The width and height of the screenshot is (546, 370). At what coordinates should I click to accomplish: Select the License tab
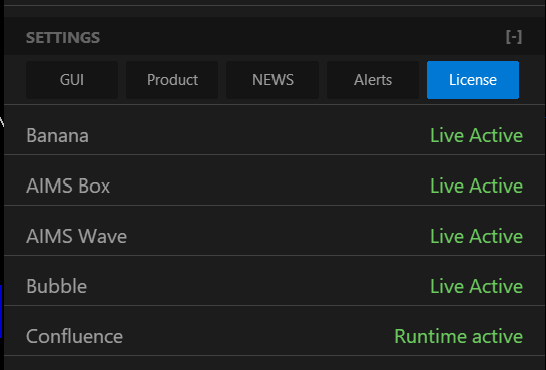[x=473, y=80]
